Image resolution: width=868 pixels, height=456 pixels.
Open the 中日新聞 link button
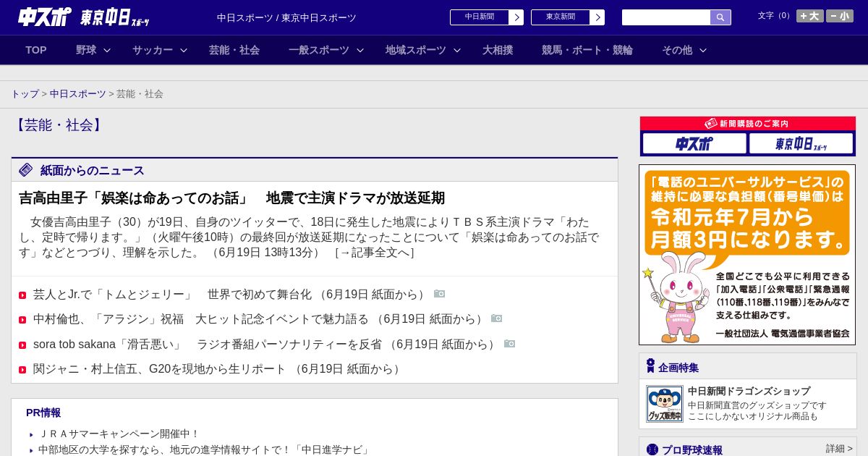(x=480, y=17)
